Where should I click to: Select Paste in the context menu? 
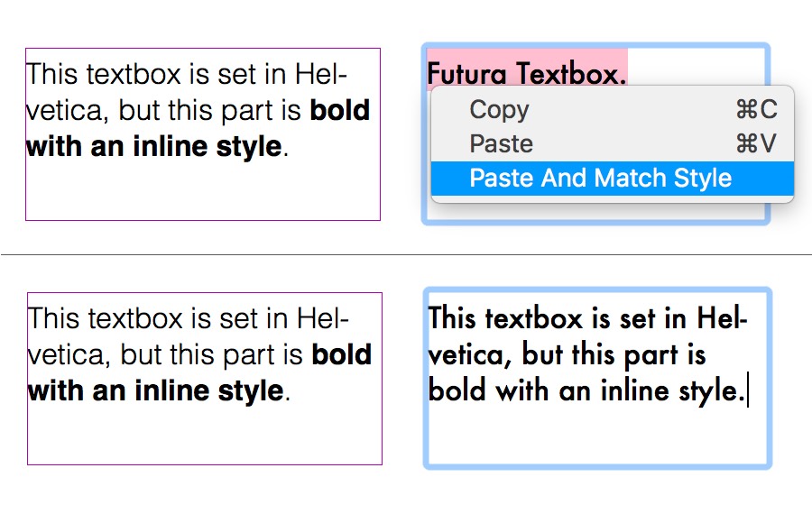coord(501,144)
